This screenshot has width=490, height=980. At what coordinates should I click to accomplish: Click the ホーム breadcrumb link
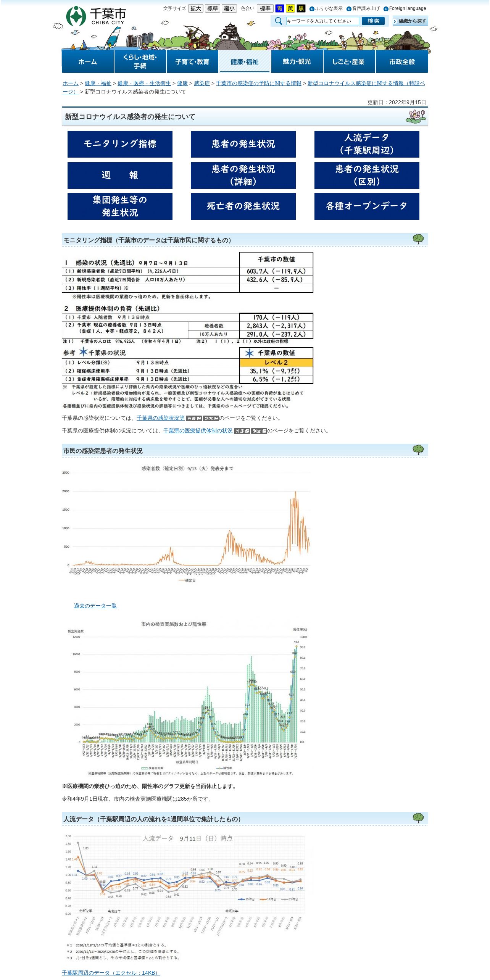[x=71, y=83]
